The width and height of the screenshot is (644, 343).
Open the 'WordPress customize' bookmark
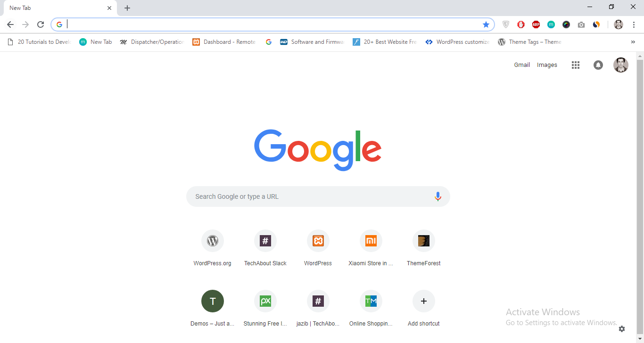tap(457, 42)
